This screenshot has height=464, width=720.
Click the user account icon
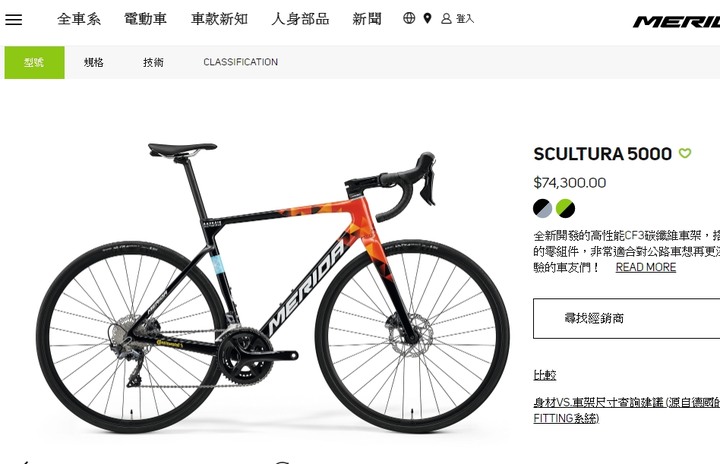(446, 18)
